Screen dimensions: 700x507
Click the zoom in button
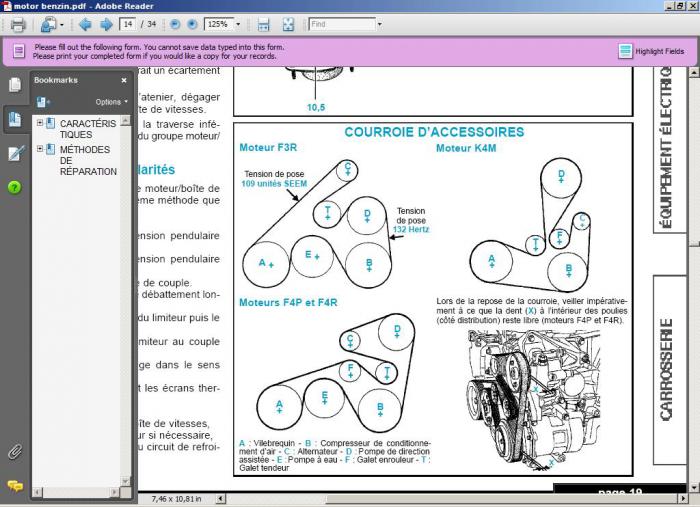coord(193,24)
